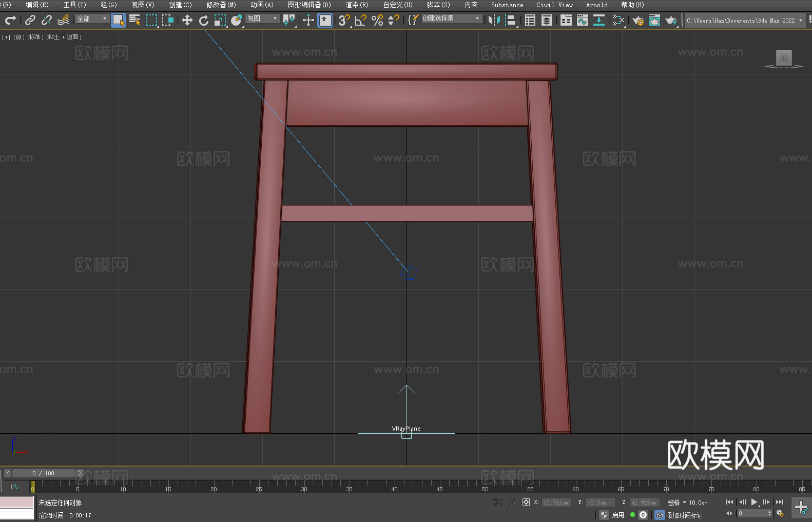This screenshot has height=522, width=812.
Task: Click the Mirror tool icon
Action: (x=494, y=20)
